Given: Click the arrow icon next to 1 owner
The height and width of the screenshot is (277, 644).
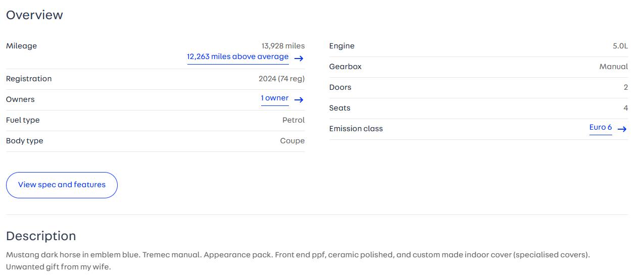Looking at the screenshot, I should 299,100.
